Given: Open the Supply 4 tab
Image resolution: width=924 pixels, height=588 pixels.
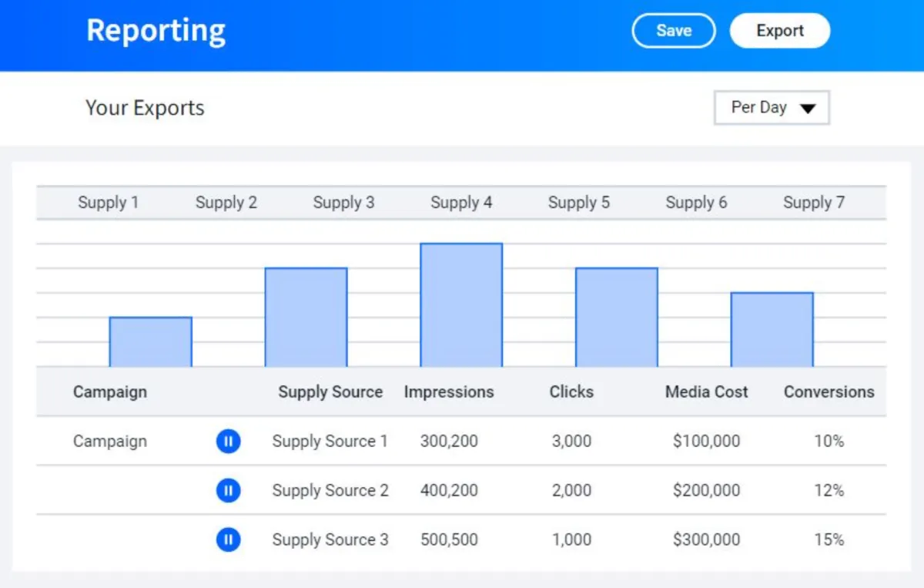Looking at the screenshot, I should coord(461,203).
